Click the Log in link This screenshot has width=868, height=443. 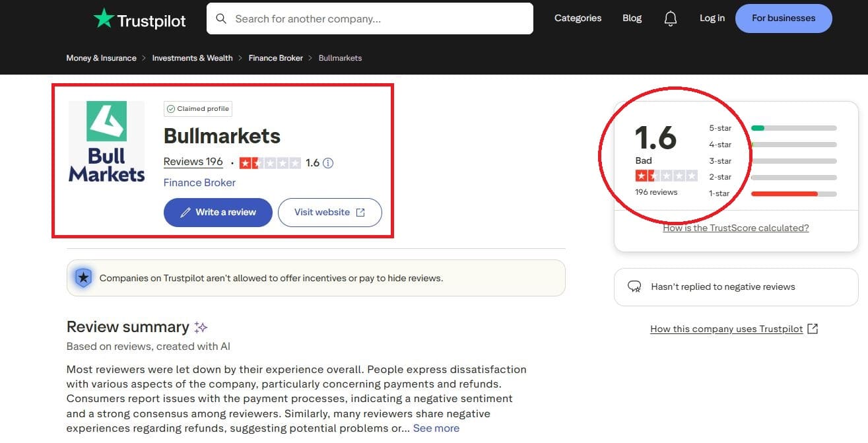712,18
